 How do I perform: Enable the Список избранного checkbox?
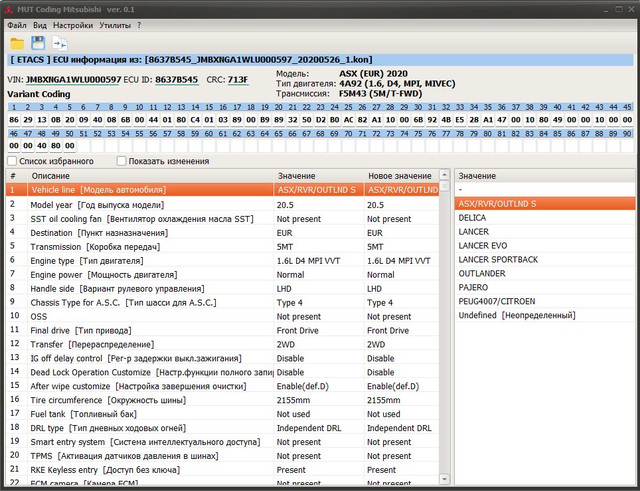(12, 160)
